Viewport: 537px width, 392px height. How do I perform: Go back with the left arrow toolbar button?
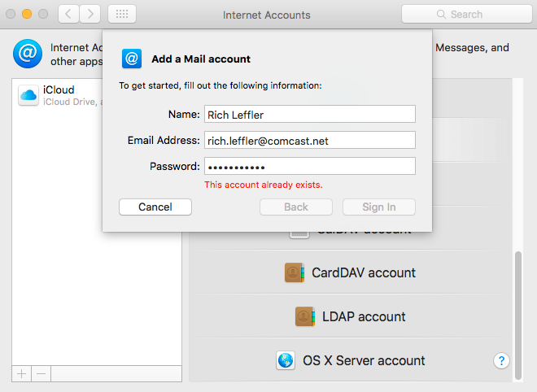[69, 14]
